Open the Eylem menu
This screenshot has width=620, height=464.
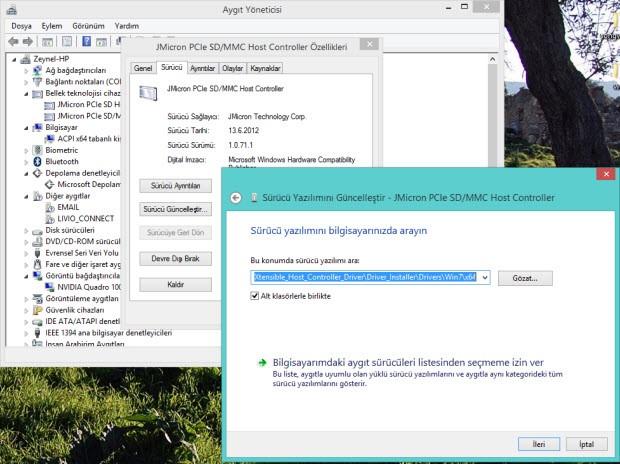[53, 25]
